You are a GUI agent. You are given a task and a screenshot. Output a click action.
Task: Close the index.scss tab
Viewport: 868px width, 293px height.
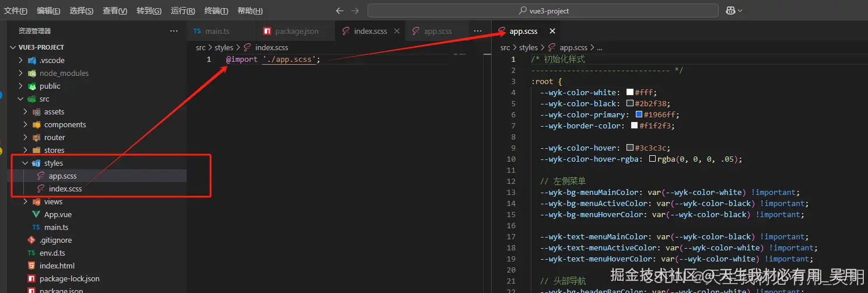click(x=397, y=31)
